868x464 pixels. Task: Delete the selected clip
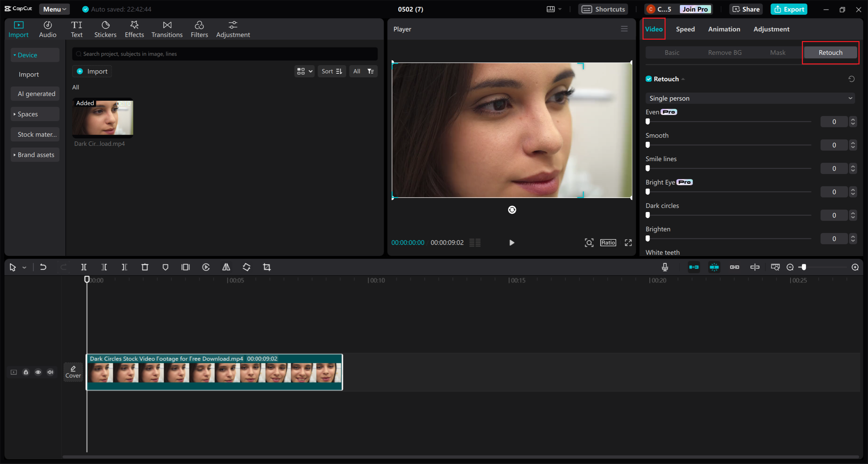click(x=145, y=267)
